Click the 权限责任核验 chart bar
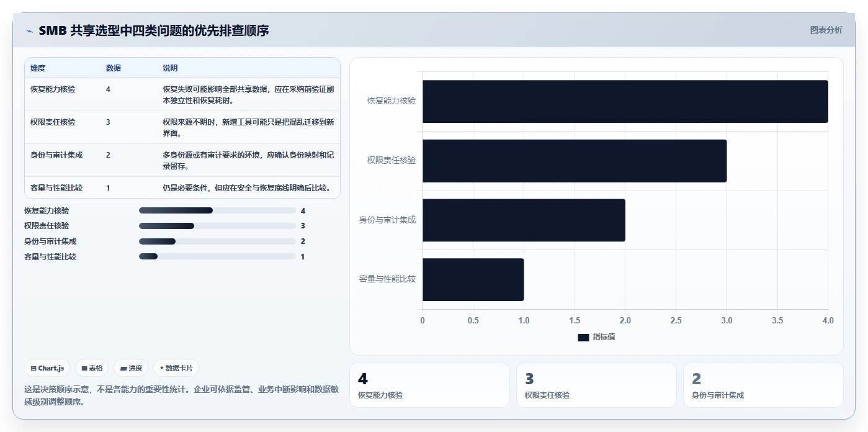 (x=575, y=161)
